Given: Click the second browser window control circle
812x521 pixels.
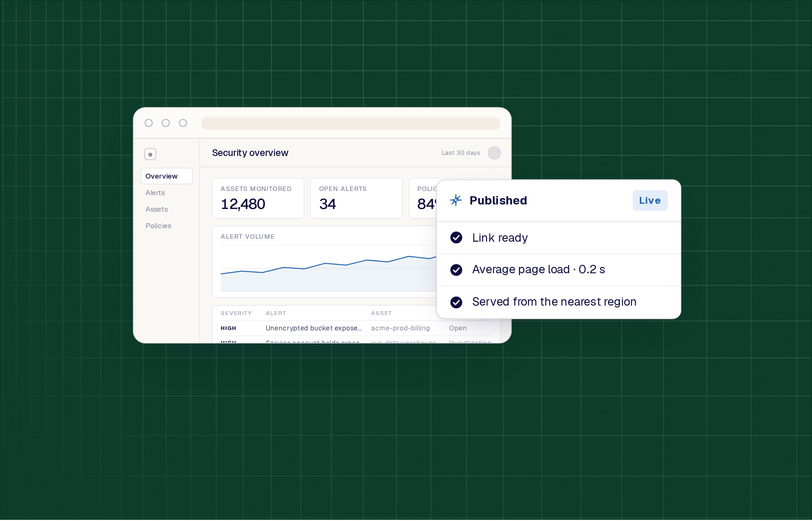Looking at the screenshot, I should [166, 123].
